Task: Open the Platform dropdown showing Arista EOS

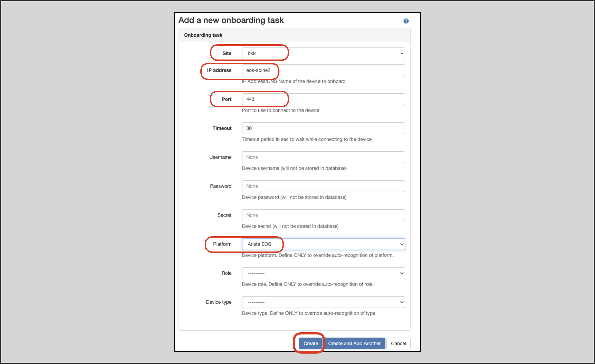Action: click(323, 244)
